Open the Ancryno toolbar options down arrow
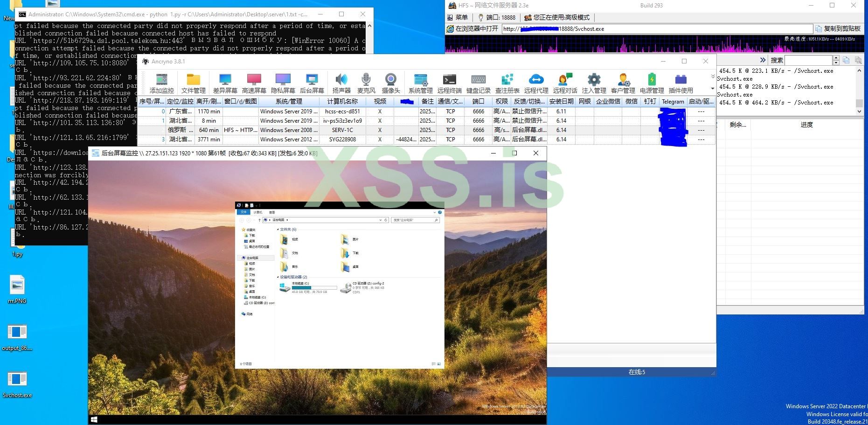 tap(713, 88)
